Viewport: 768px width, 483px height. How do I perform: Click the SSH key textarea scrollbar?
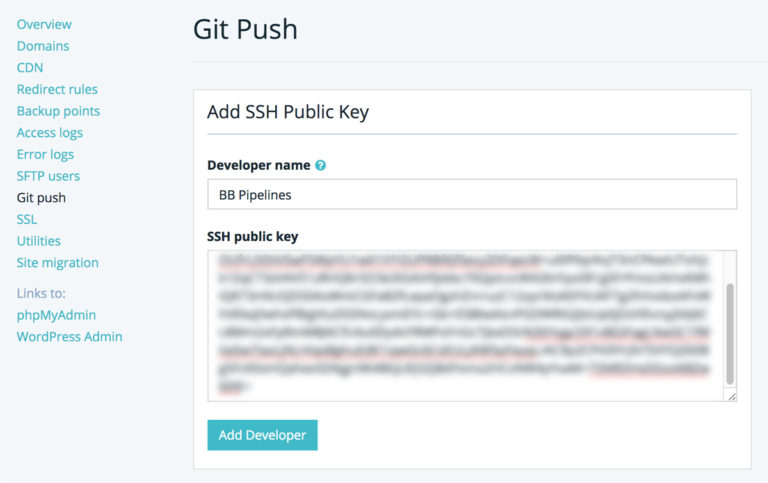click(x=730, y=334)
